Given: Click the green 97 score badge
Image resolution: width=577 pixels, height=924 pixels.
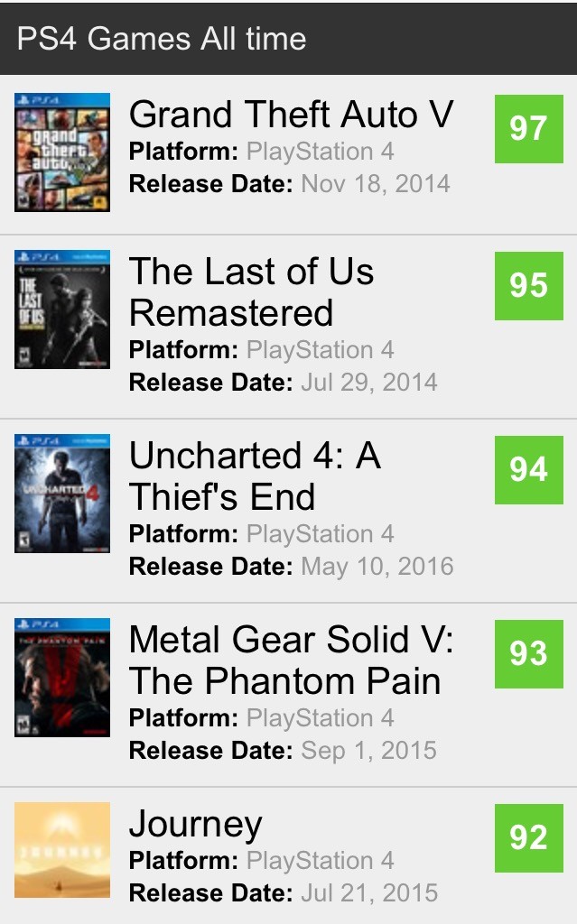Looking at the screenshot, I should pyautogui.click(x=528, y=128).
